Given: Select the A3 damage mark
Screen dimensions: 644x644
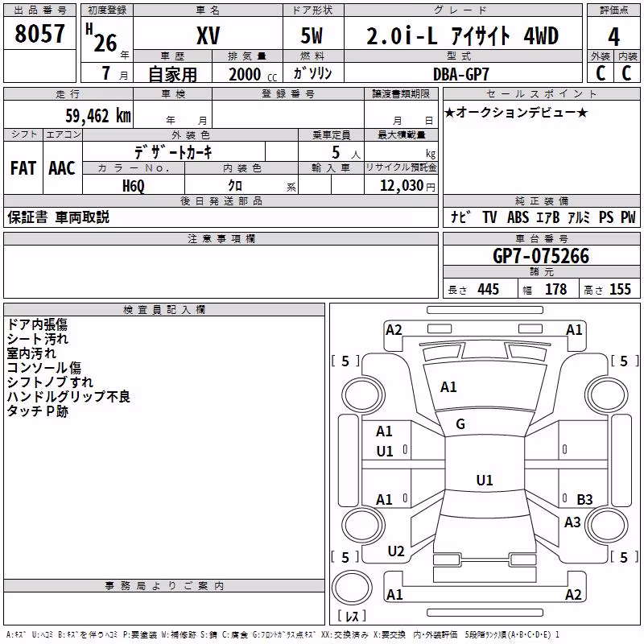Looking at the screenshot, I should [572, 522].
